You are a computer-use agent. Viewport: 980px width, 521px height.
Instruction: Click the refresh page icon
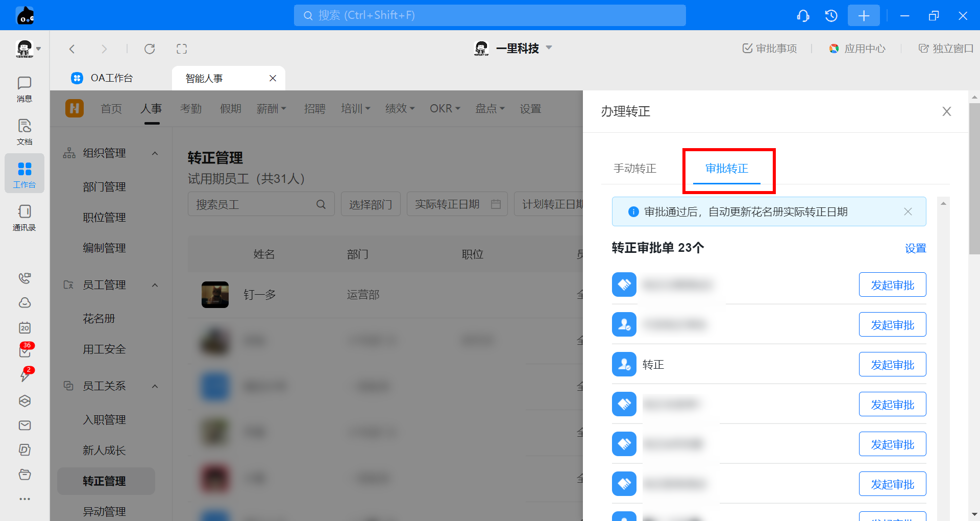150,49
